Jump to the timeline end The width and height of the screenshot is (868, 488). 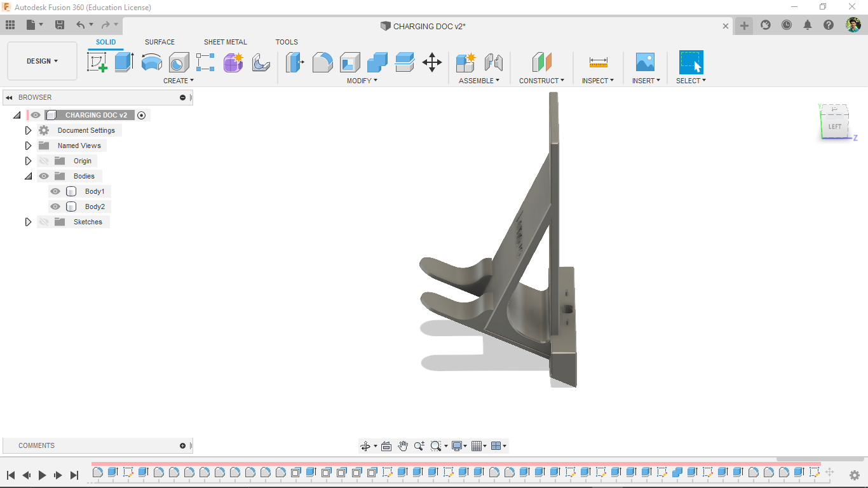(x=74, y=475)
